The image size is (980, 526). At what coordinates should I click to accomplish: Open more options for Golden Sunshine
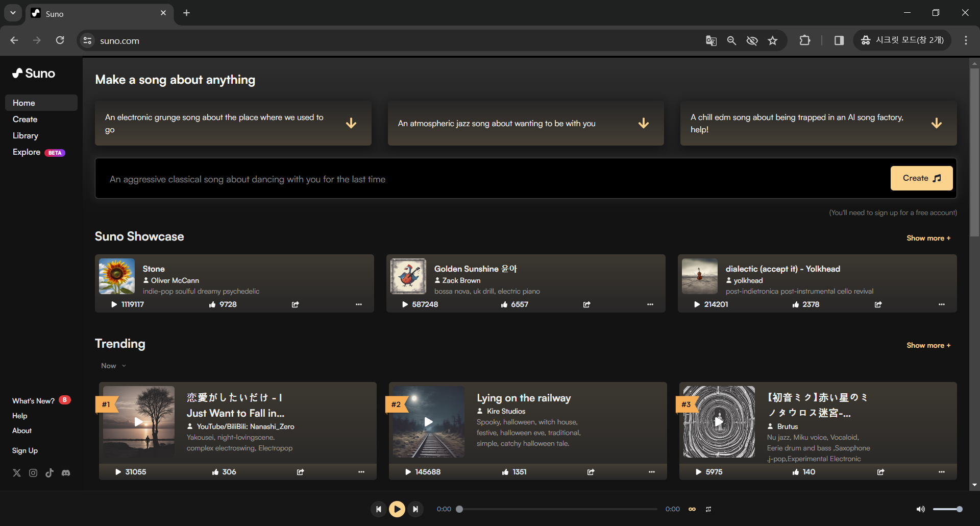click(650, 304)
